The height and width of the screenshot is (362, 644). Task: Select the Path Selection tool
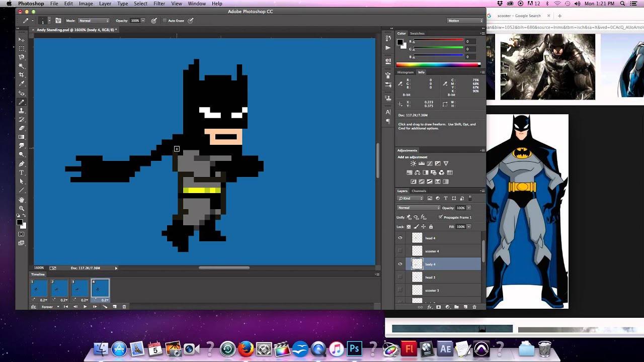(x=22, y=182)
